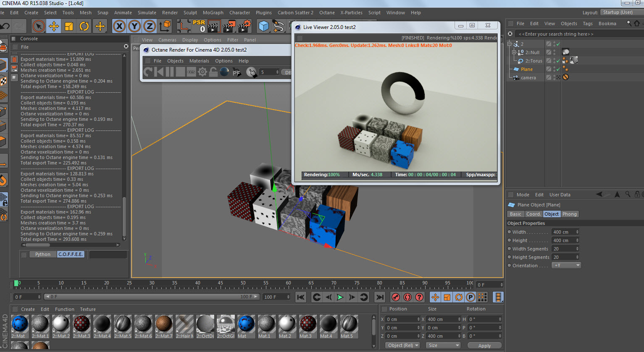Activate the Move tool in top toolbar

[54, 26]
